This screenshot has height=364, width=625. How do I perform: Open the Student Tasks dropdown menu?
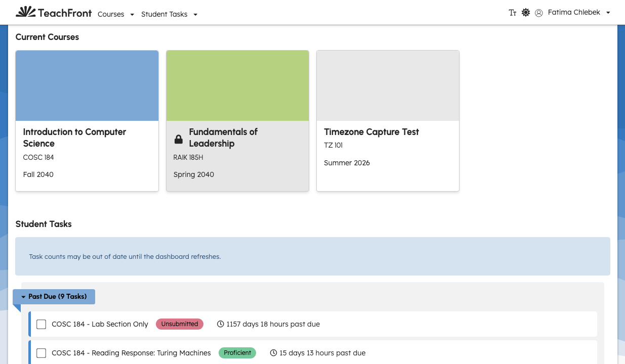(169, 14)
